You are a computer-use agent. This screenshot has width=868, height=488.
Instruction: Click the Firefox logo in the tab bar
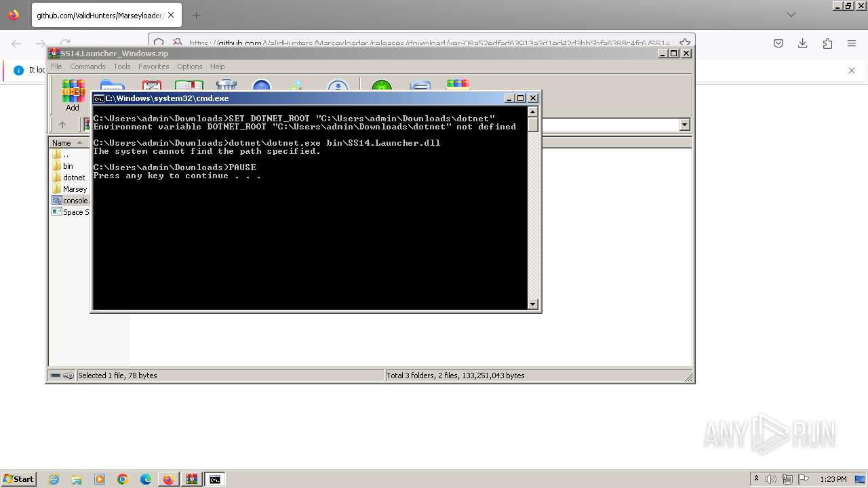[14, 15]
